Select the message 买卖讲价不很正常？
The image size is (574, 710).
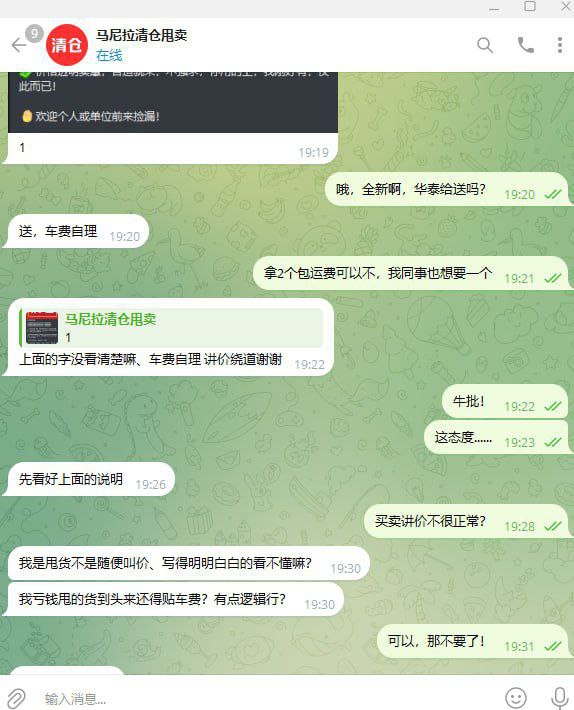pos(465,521)
